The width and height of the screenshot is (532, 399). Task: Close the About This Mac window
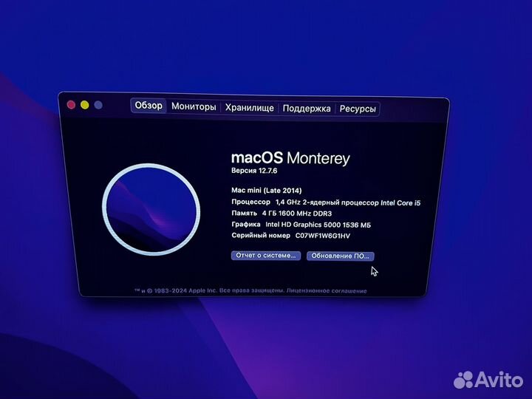click(71, 105)
